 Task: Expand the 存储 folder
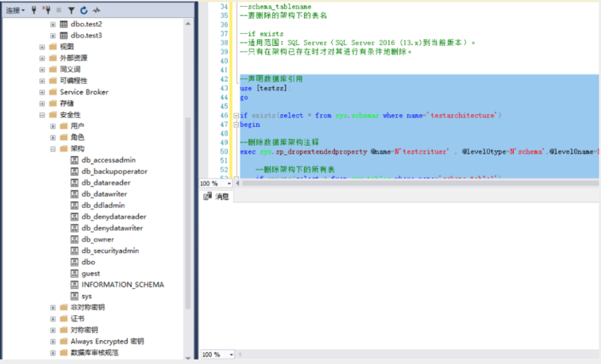pyautogui.click(x=42, y=104)
